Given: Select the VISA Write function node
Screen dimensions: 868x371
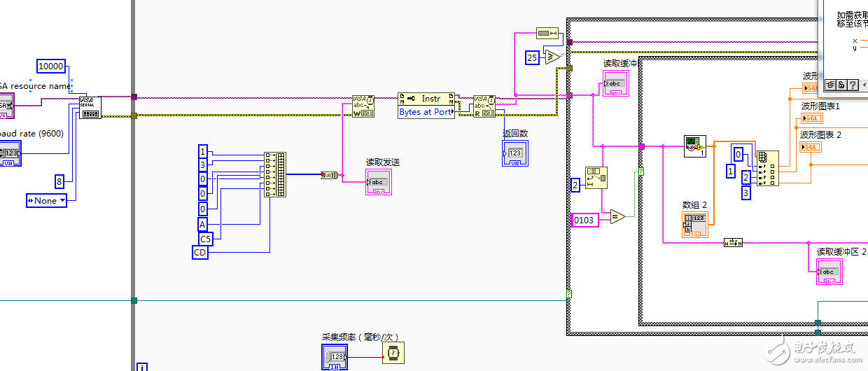Looking at the screenshot, I should (363, 106).
